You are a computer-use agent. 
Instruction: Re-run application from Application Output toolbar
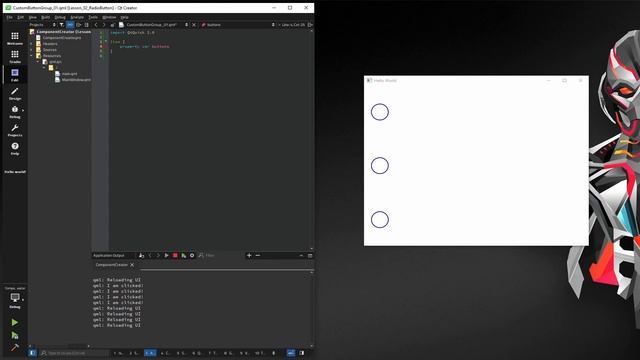point(167,256)
